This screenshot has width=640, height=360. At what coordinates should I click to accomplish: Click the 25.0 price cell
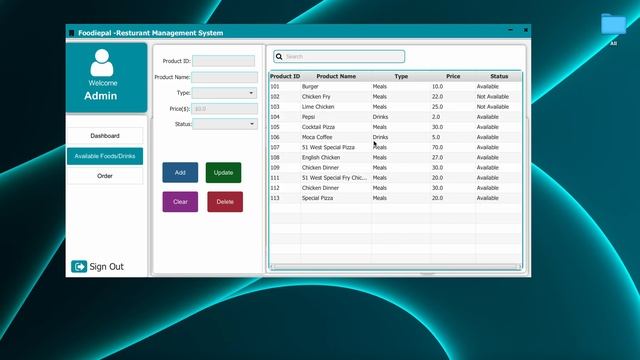point(453,107)
